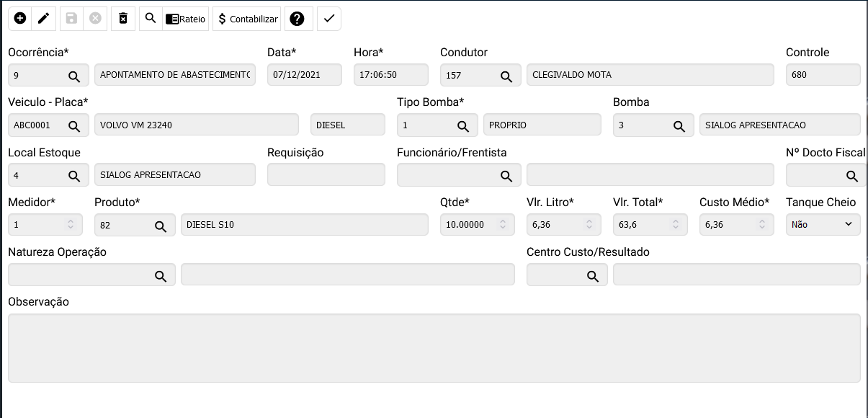
Task: Adjust the Medidor spinner arrows
Action: [x=71, y=225]
